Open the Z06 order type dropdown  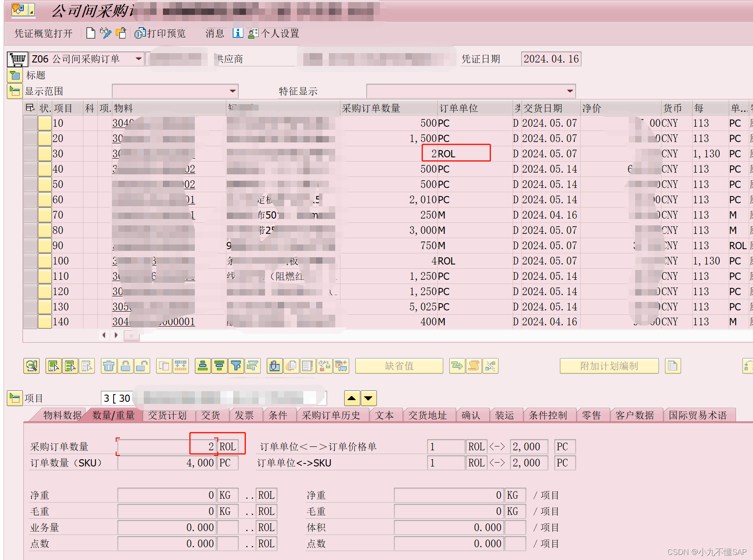tap(138, 59)
